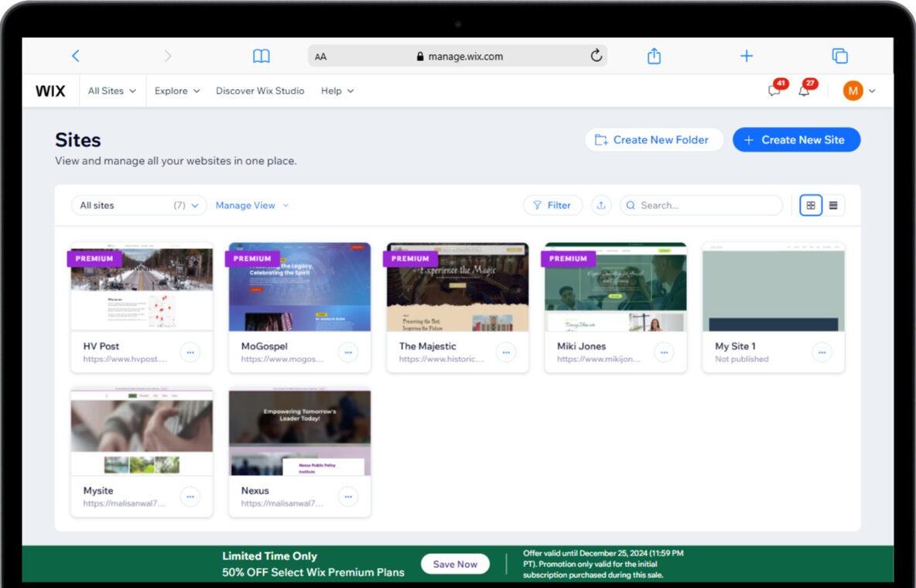
Task: Open The Majestic site thumbnail
Action: click(x=457, y=287)
